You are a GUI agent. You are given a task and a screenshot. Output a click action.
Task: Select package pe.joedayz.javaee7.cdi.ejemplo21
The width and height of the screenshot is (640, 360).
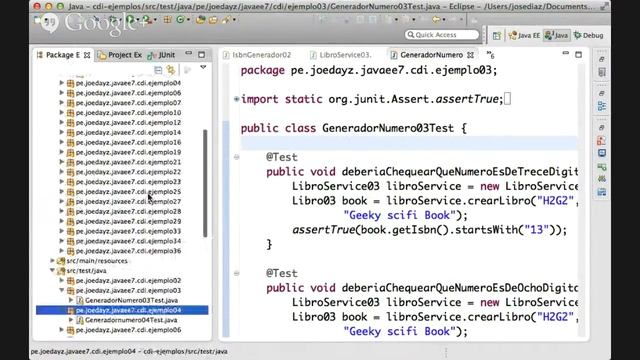[128, 162]
